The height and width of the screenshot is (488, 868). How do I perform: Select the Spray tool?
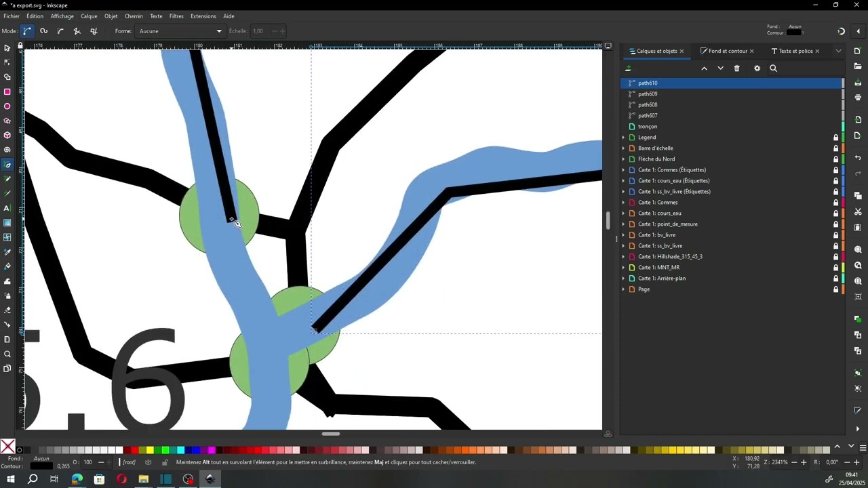[x=7, y=296]
